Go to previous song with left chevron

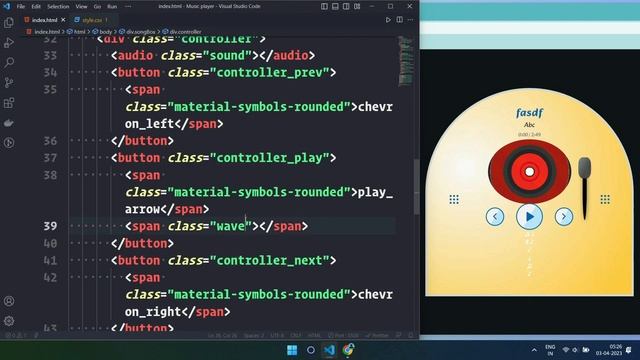[x=495, y=216]
